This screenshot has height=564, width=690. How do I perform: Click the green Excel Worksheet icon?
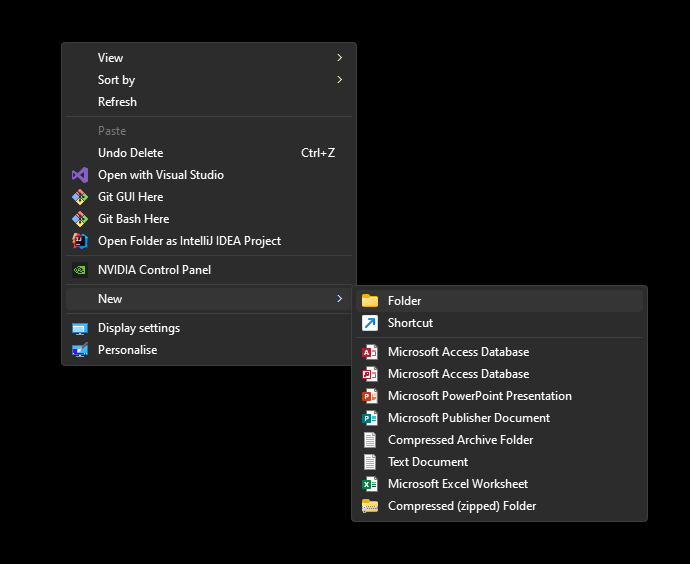pyautogui.click(x=370, y=484)
